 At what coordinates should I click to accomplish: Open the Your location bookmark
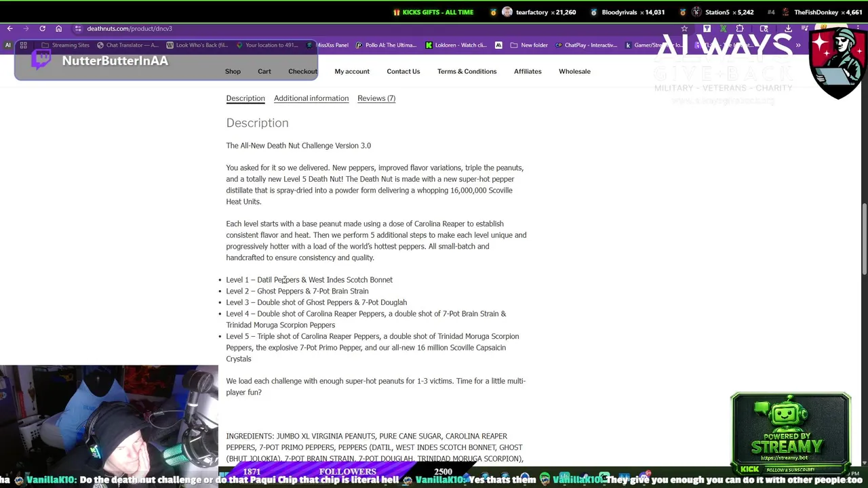coord(267,45)
